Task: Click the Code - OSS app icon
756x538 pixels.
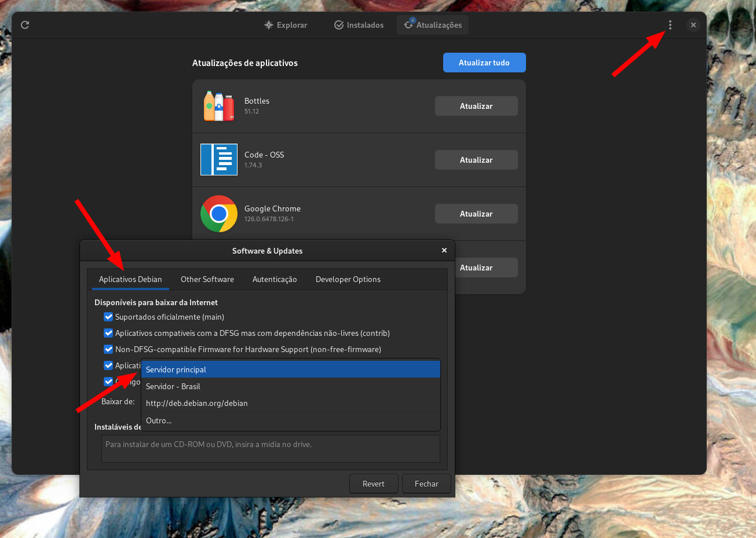Action: click(219, 160)
